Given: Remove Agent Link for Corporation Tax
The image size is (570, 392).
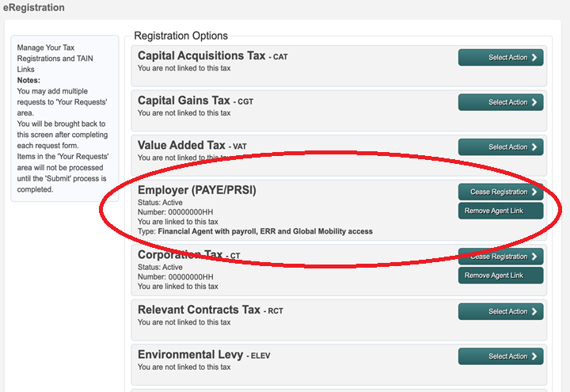Looking at the screenshot, I should (x=500, y=276).
